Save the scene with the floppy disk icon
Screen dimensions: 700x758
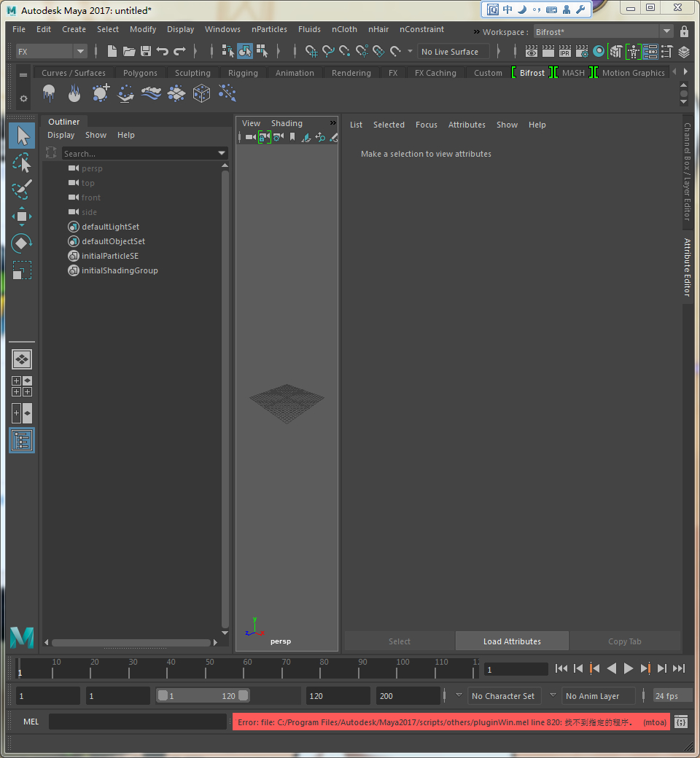[146, 51]
